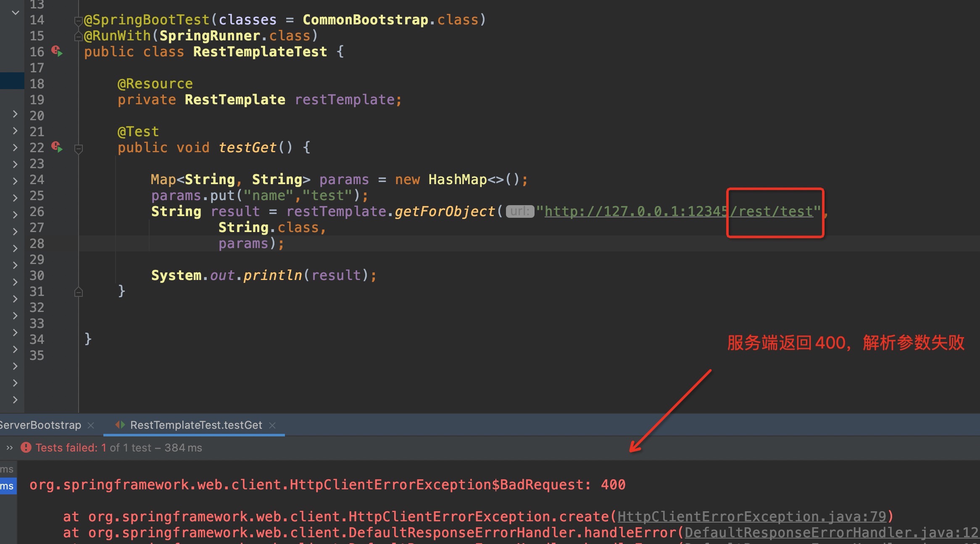Switch to the ServerBootstrap tab
Image resolution: width=980 pixels, height=544 pixels.
[40, 425]
